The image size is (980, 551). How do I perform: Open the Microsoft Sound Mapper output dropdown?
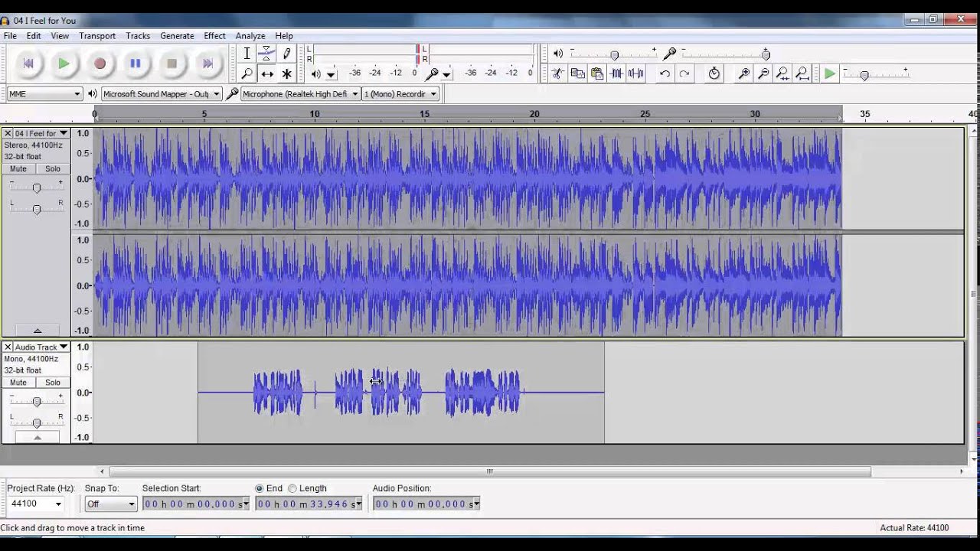pyautogui.click(x=161, y=94)
